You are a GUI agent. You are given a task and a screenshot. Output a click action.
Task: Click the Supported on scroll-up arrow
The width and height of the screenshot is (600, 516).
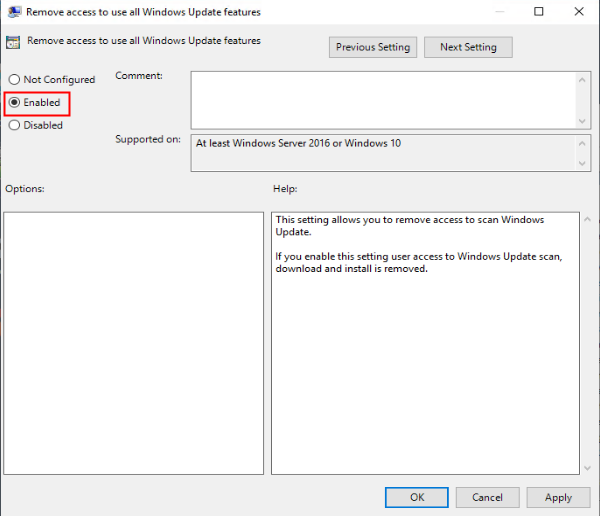click(x=582, y=144)
